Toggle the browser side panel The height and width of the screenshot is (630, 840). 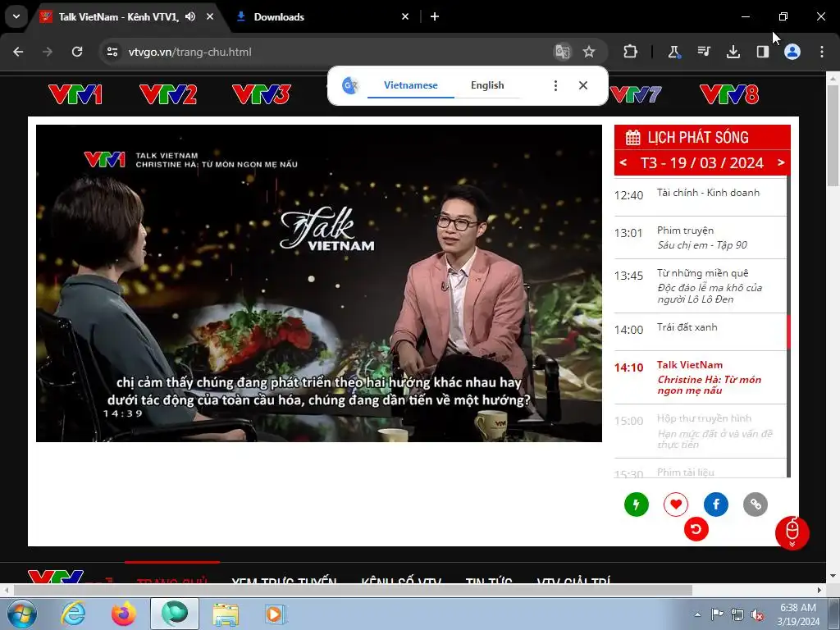coord(762,52)
